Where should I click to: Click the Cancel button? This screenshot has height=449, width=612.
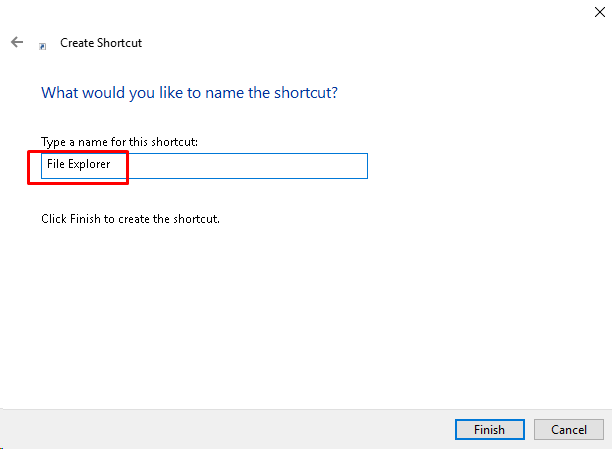pos(569,429)
